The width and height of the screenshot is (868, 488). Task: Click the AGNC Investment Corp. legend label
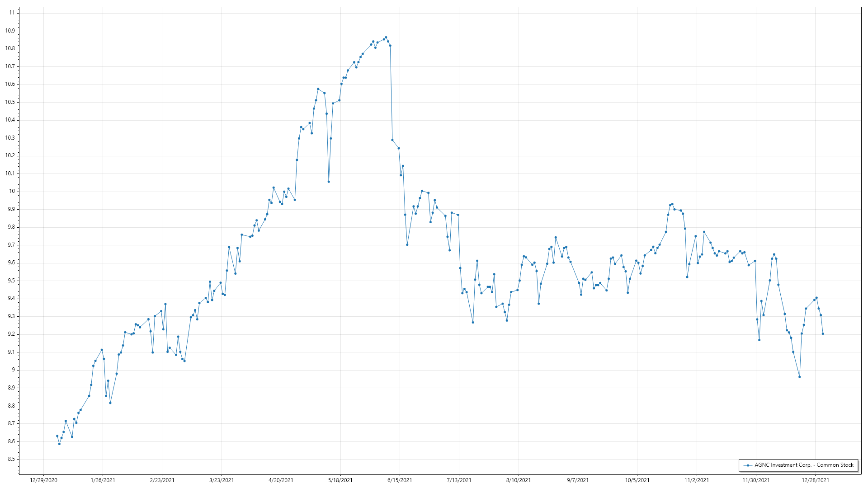[804, 465]
